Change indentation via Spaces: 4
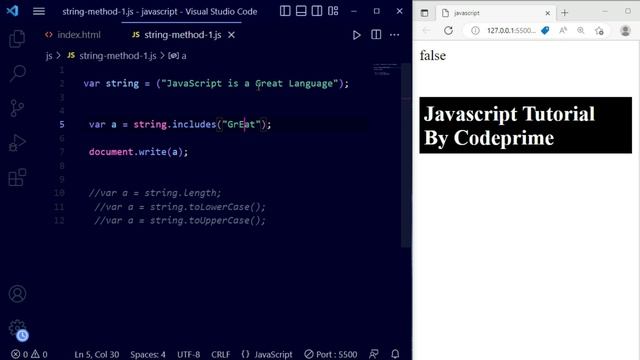This screenshot has height=360, width=640. 148,354
